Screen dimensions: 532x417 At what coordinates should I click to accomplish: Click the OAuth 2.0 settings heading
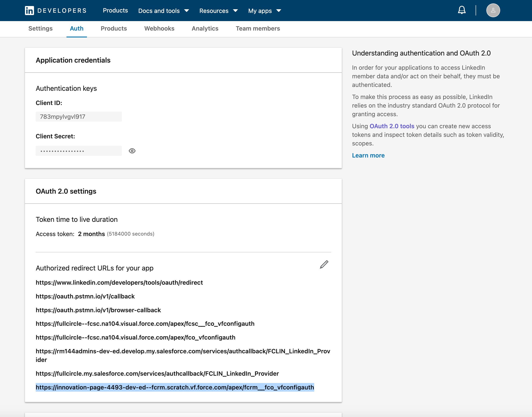coord(66,191)
